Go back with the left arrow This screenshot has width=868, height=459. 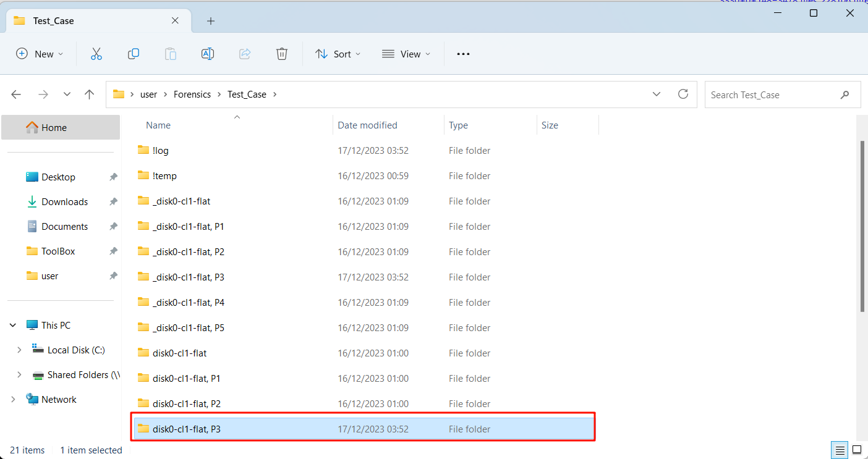point(16,95)
